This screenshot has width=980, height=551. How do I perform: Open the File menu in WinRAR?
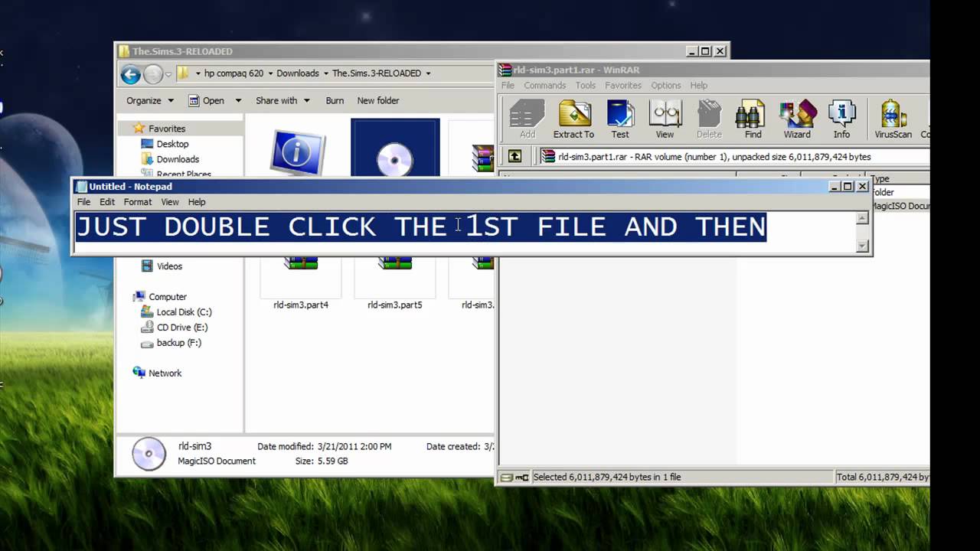coord(508,86)
